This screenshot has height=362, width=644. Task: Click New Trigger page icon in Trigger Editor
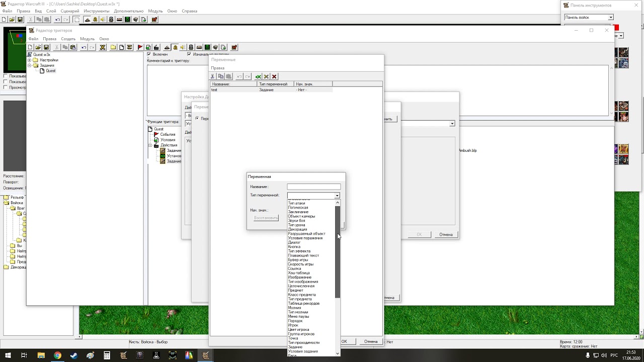pos(122,47)
